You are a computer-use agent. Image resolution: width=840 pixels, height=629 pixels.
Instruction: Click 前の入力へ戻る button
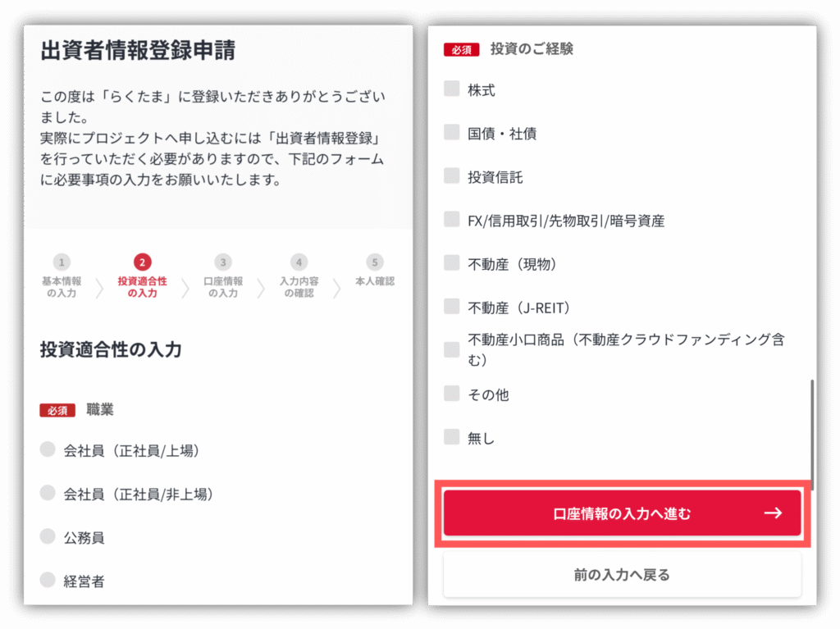(622, 575)
